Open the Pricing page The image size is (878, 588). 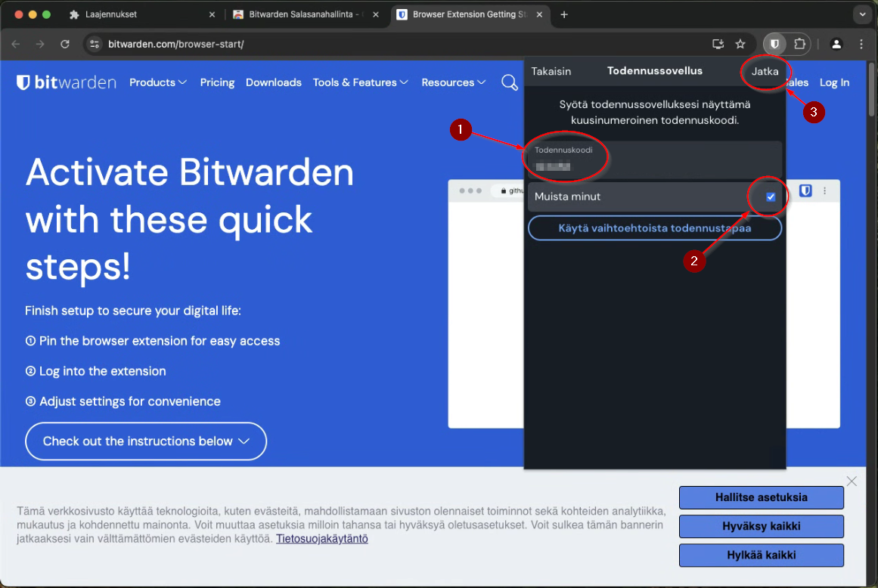[217, 83]
